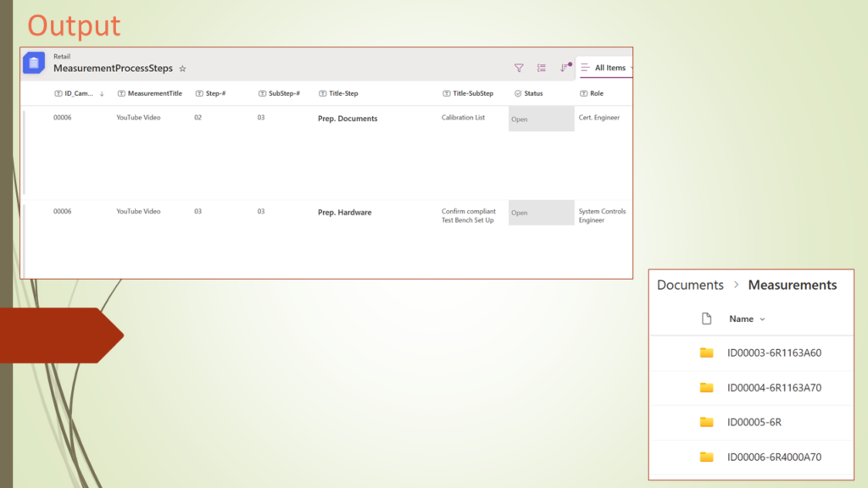The image size is (868, 488).
Task: Click the MeasurementProcessSteps list title
Action: 113,68
